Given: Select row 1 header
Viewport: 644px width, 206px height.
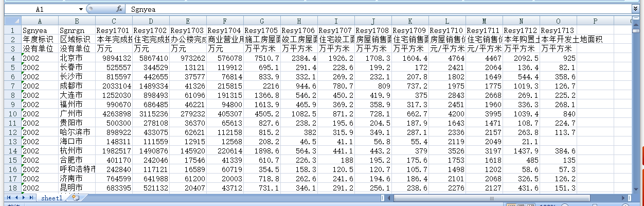Looking at the screenshot, I should coord(13,30).
